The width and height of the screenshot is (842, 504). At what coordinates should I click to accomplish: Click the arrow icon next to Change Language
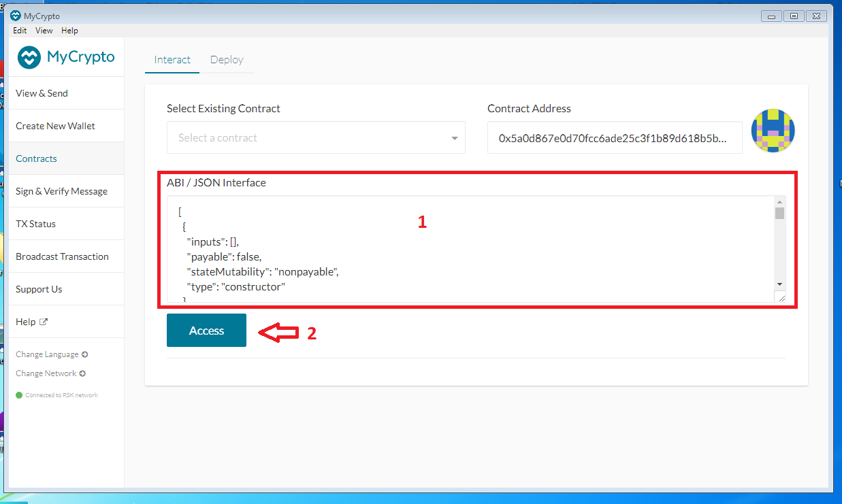point(84,354)
